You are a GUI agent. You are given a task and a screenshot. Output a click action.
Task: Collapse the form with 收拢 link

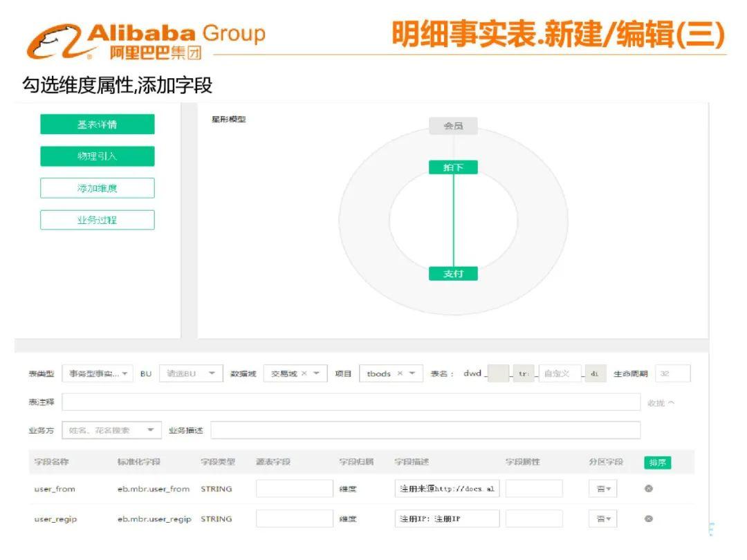coord(661,403)
